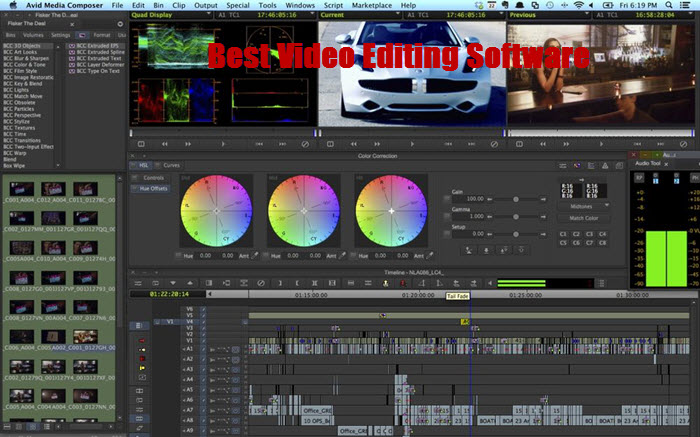
Task: Rewind in the Quad Display monitor
Action: pyautogui.click(x=165, y=144)
